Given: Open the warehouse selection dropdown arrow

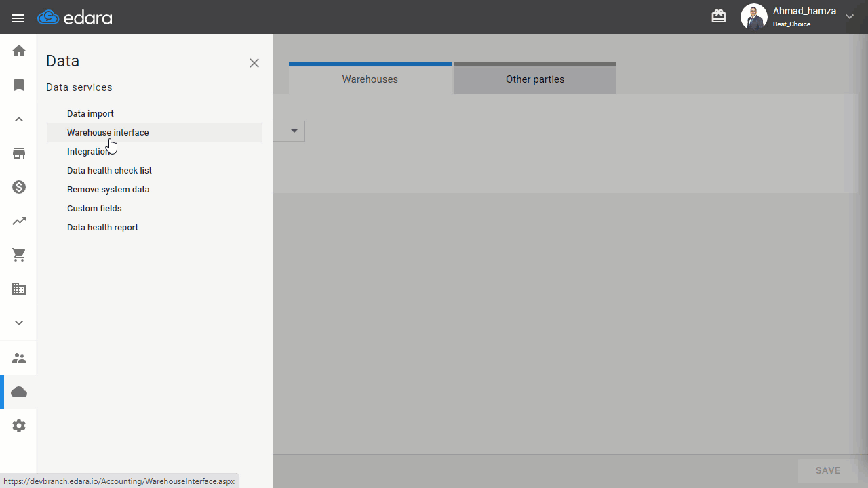Looking at the screenshot, I should [x=294, y=131].
